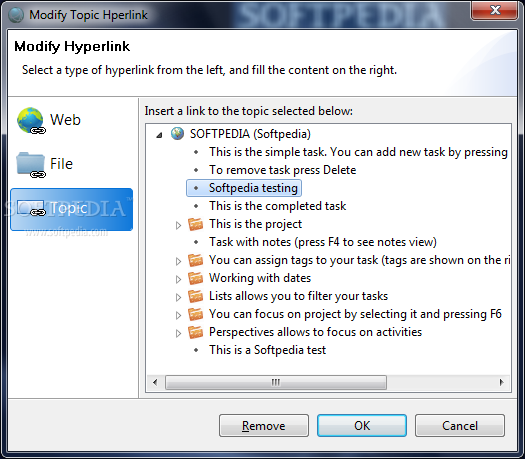Select topic SOFTPEDIA (Softpedia)
The height and width of the screenshot is (459, 525).
[x=250, y=134]
